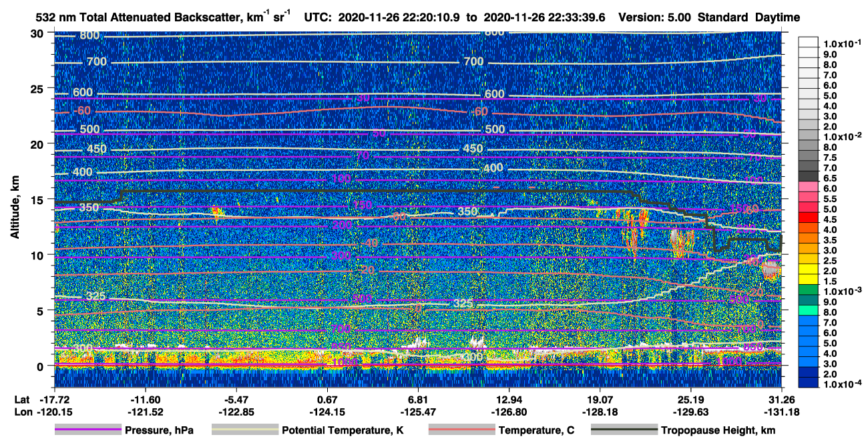Click the latitude value '6.81'
This screenshot has width=868, height=445.
(x=418, y=398)
